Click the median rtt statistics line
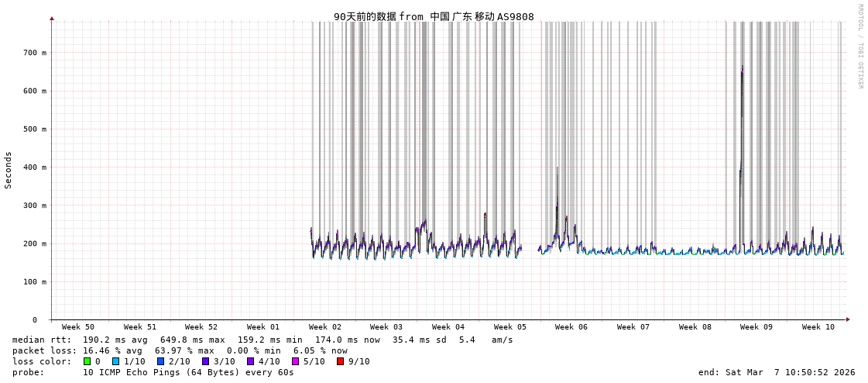 click(x=262, y=340)
